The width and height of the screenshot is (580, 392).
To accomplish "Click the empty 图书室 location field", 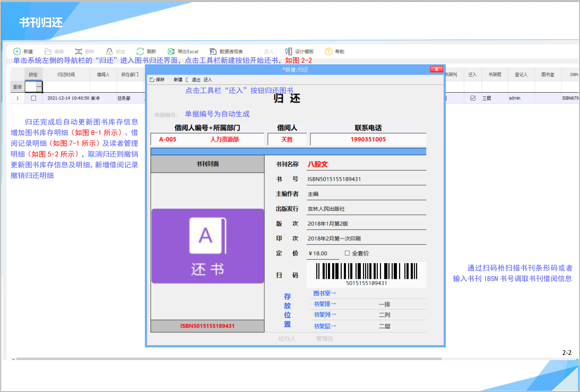I will (383, 293).
